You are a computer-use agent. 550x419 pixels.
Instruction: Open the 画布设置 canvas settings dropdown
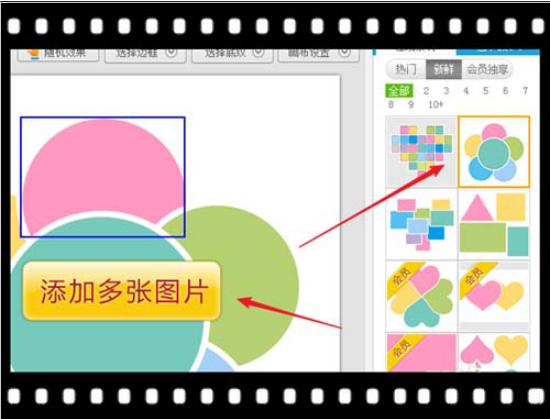click(318, 55)
